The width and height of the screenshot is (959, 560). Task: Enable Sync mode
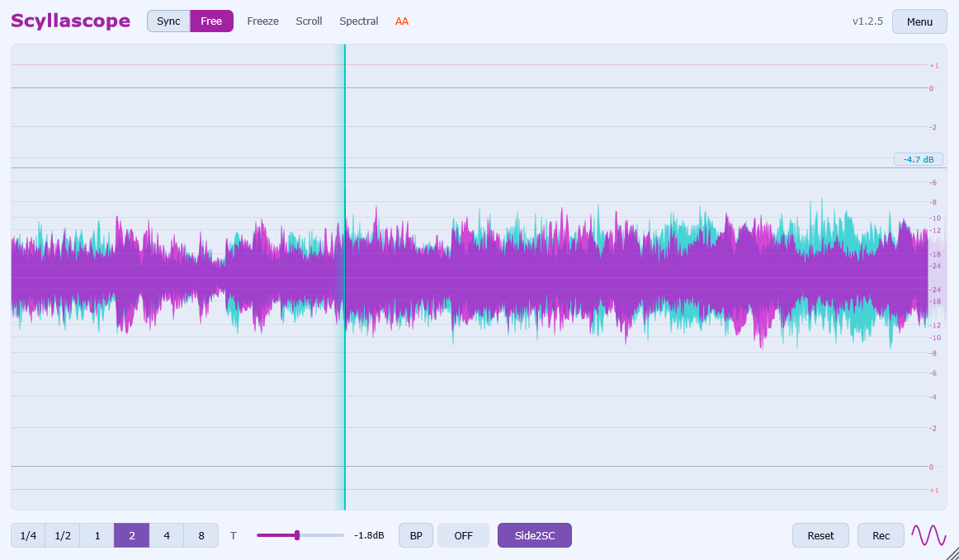point(168,21)
